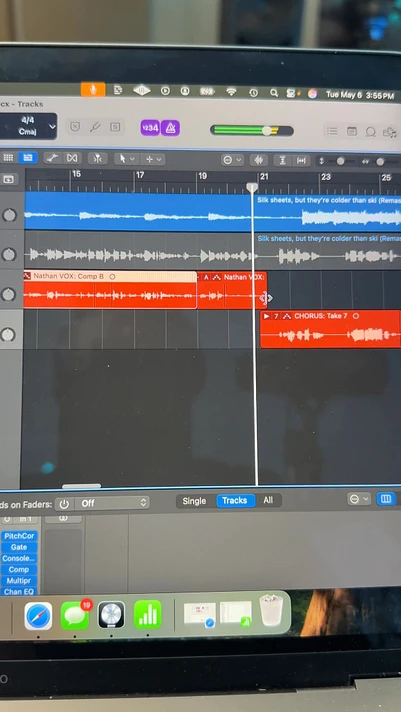Open the left-click pointer tool menu
Image resolution: width=401 pixels, height=712 pixels.
point(126,159)
